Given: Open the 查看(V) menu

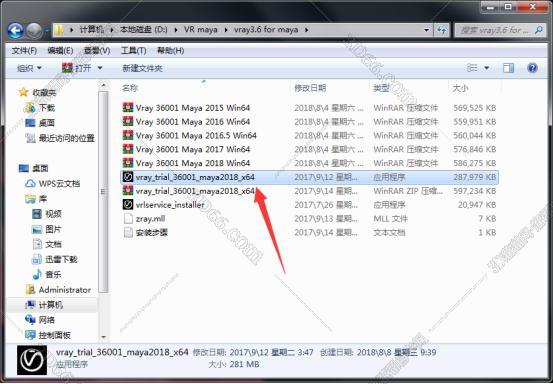Looking at the screenshot, I should coord(97,51).
